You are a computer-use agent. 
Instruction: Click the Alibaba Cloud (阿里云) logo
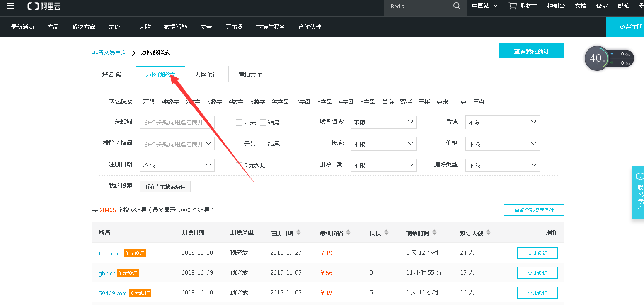tap(43, 6)
